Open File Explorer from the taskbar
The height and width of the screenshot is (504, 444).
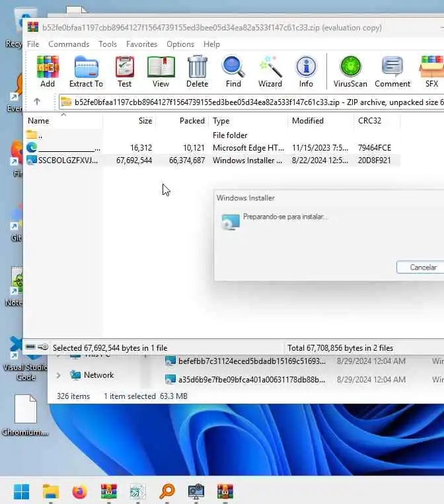point(51,492)
